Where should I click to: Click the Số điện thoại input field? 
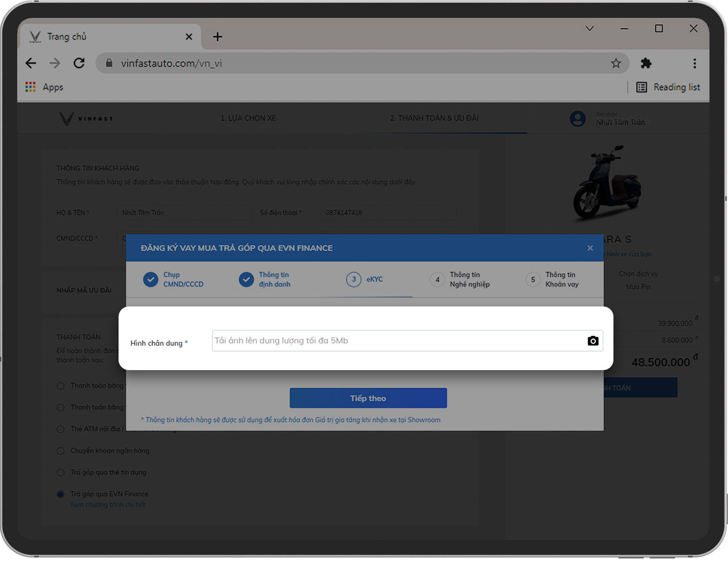pos(388,213)
